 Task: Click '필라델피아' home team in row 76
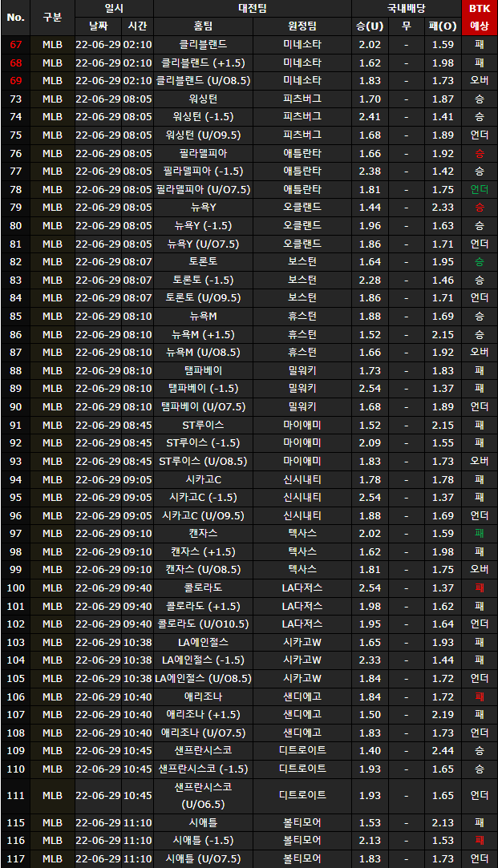click(204, 153)
